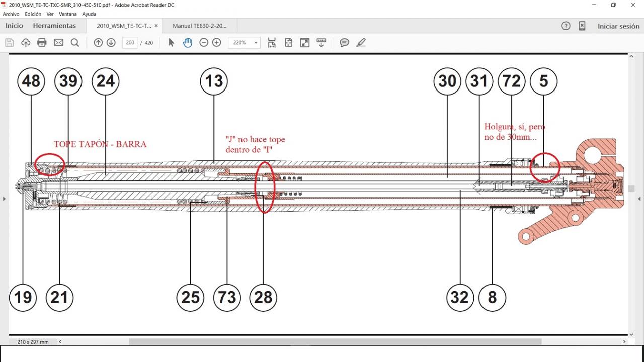Click the page number field showing 200

tap(130, 43)
